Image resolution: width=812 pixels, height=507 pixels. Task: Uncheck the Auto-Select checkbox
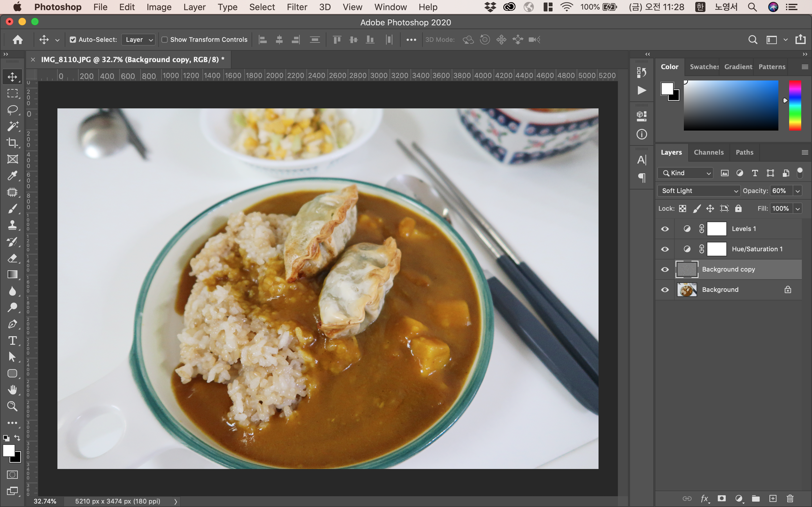click(72, 40)
